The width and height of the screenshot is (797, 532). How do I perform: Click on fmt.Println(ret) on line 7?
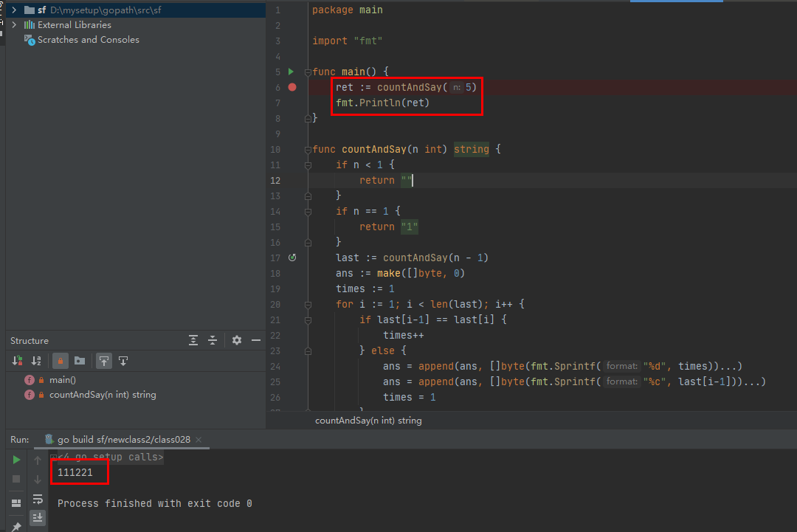coord(383,103)
